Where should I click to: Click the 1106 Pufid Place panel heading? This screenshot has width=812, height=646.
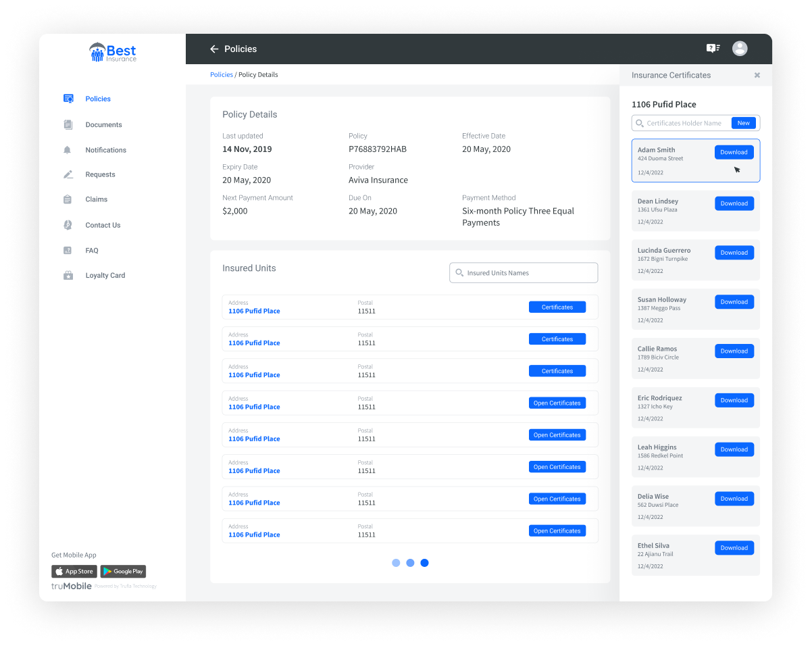pyautogui.click(x=663, y=105)
